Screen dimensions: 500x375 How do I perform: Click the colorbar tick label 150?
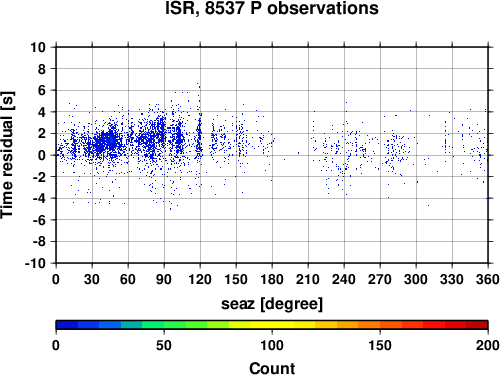(380, 345)
